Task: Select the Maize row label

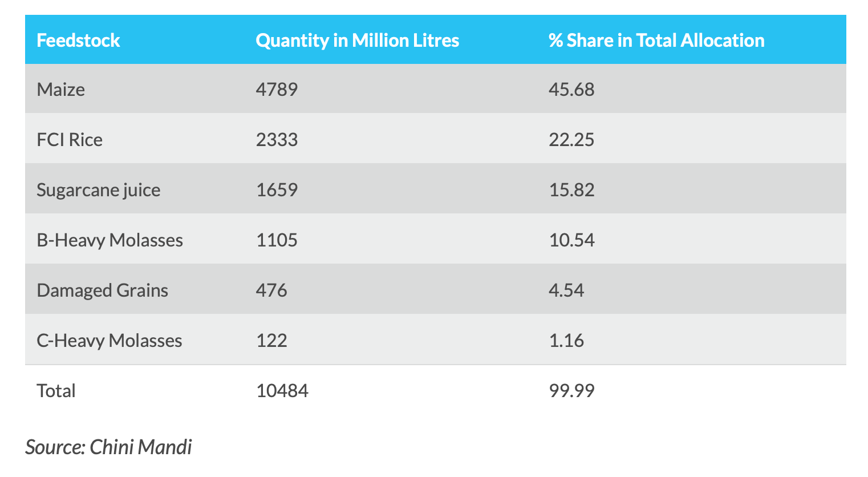Action: tap(61, 90)
